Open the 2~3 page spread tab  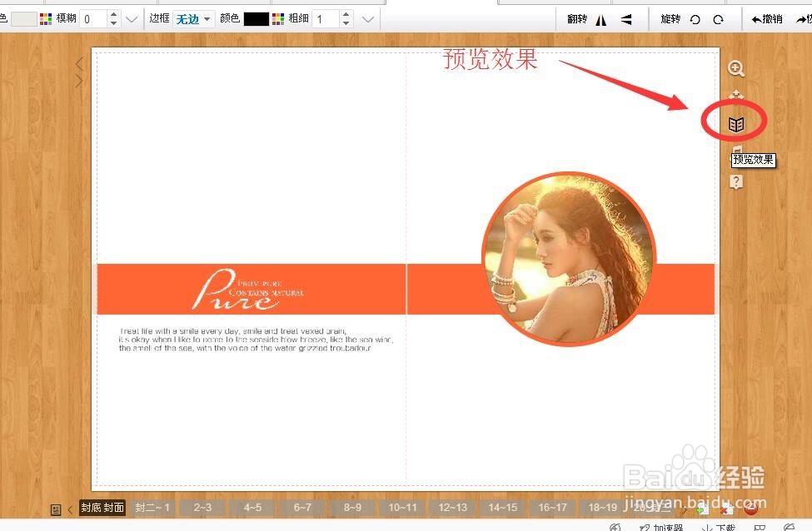(x=202, y=507)
